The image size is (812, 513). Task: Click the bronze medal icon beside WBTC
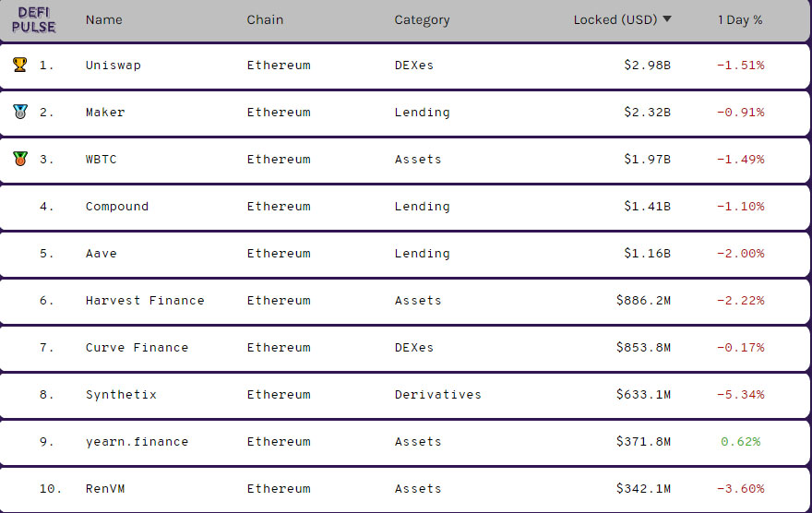pyautogui.click(x=19, y=159)
